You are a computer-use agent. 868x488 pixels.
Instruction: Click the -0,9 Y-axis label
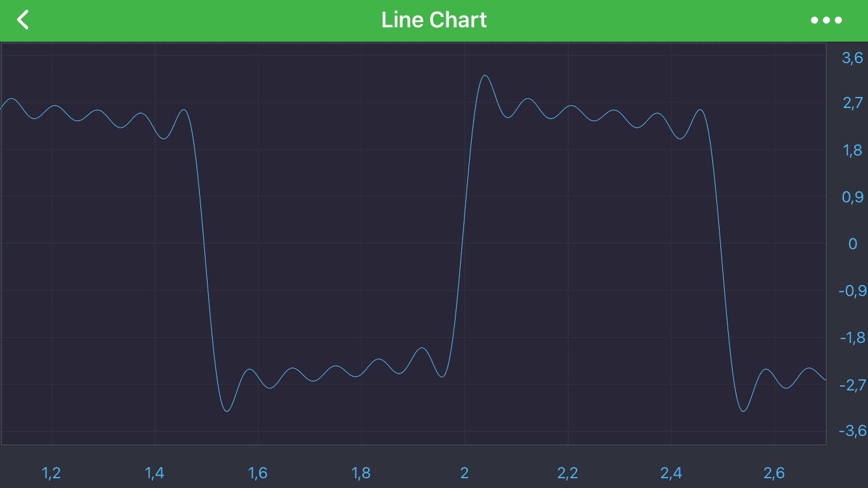pyautogui.click(x=852, y=291)
